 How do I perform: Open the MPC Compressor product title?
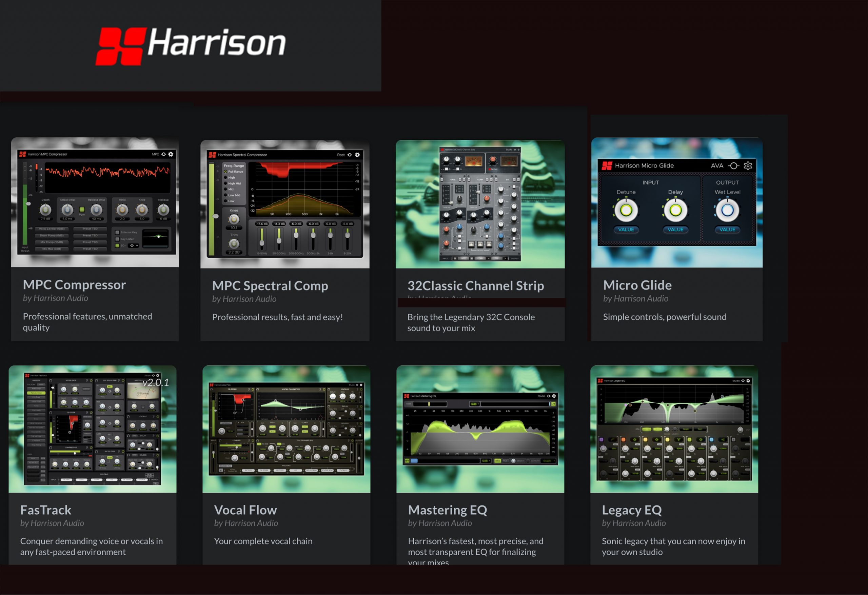74,284
